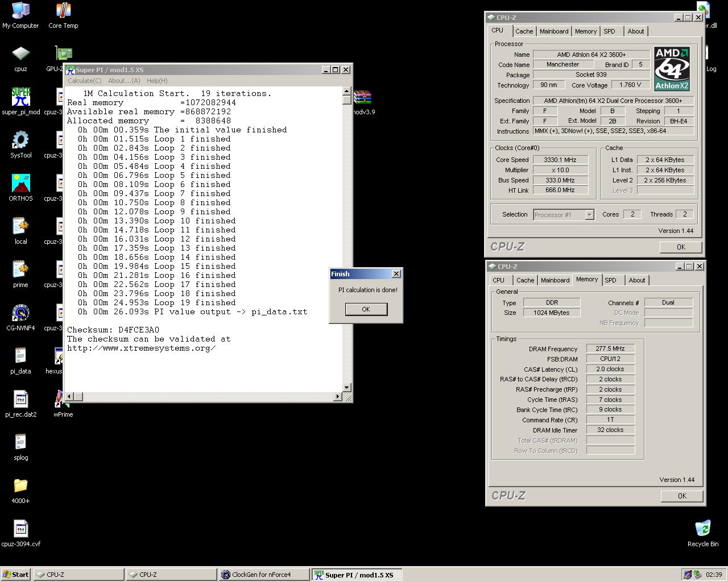Click Super PI horizontal scrollbar left arrow
Viewport: 728px width, 582px height.
[69, 396]
